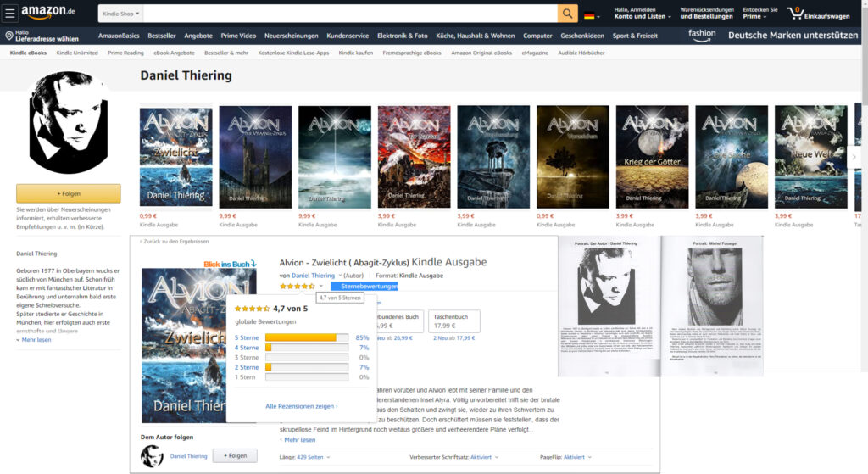Select the eBook Angebote subnav tab
Viewport: 868px width, 474px height.
coord(174,53)
